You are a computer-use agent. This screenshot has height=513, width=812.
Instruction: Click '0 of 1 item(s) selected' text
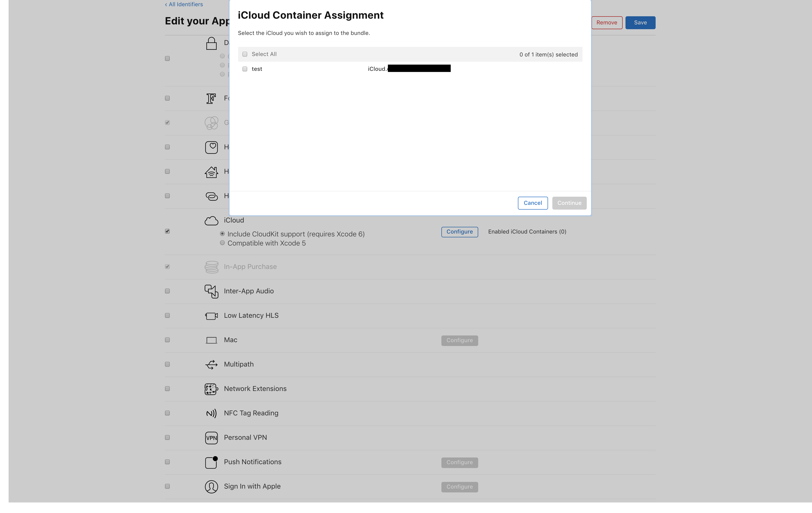click(548, 55)
